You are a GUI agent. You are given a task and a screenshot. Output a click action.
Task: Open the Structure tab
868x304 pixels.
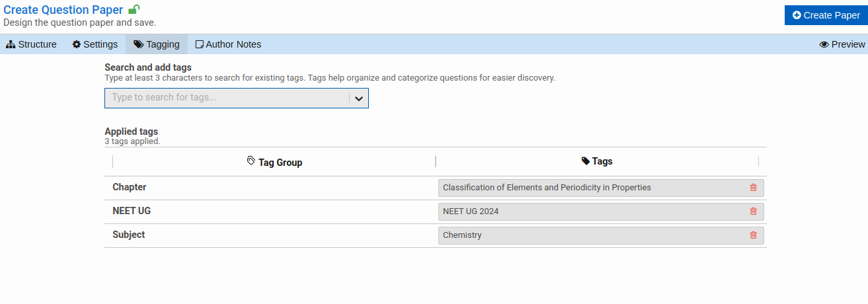(32, 44)
